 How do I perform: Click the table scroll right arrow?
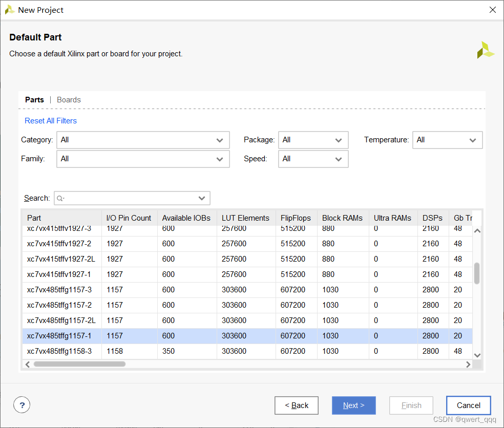click(468, 364)
